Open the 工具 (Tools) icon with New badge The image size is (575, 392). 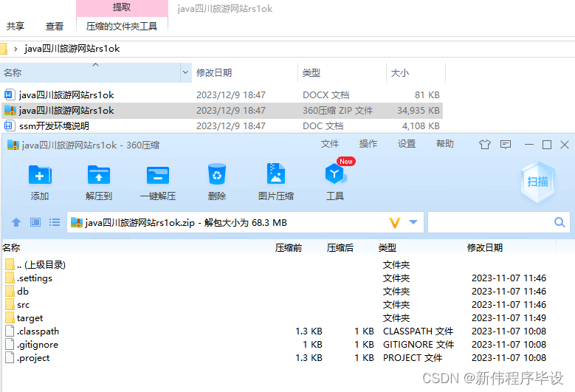point(335,173)
